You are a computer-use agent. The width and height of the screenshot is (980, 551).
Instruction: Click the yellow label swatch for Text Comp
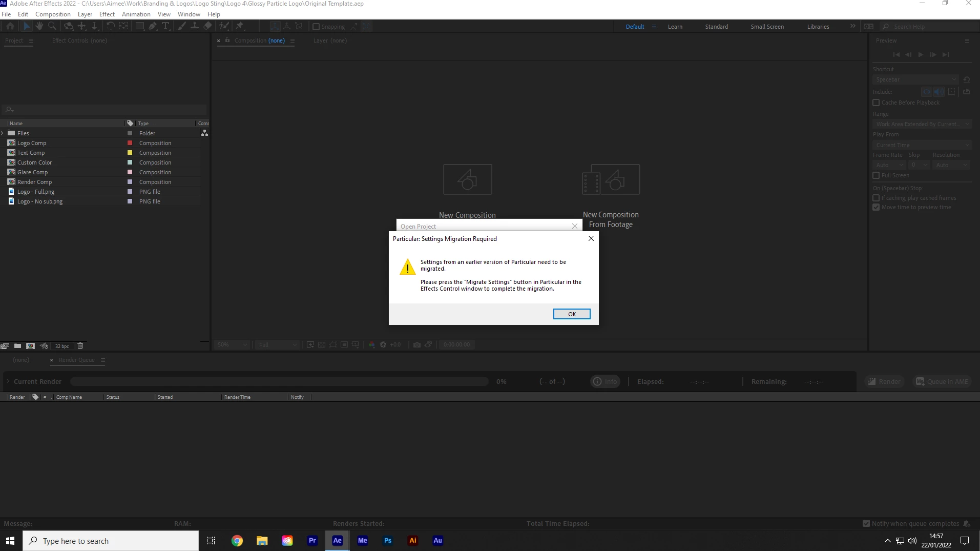point(130,153)
